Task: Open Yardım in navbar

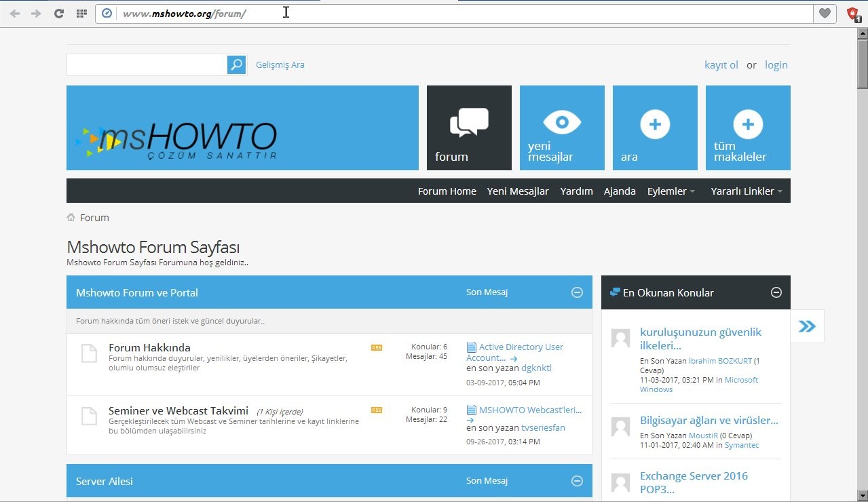Action: pyautogui.click(x=577, y=191)
